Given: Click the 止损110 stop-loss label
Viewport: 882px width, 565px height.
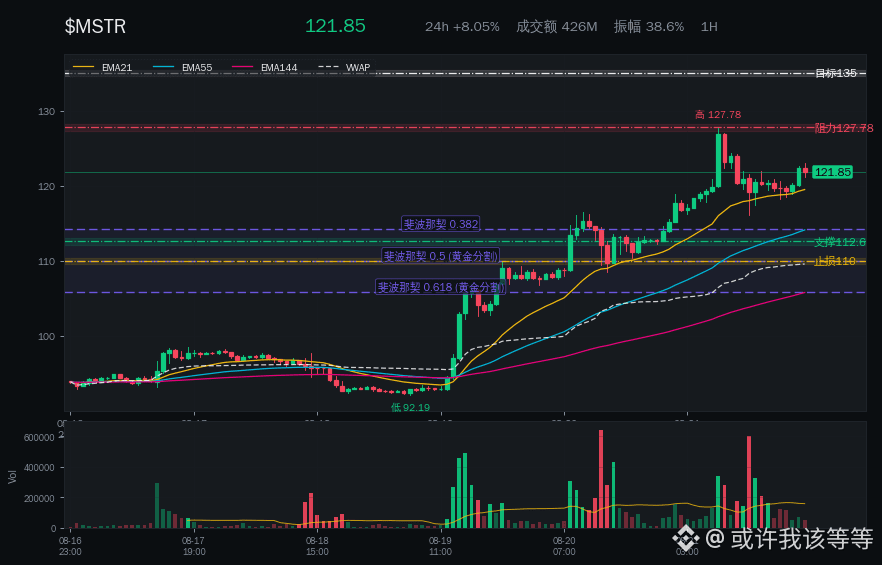Looking at the screenshot, I should coord(835,261).
